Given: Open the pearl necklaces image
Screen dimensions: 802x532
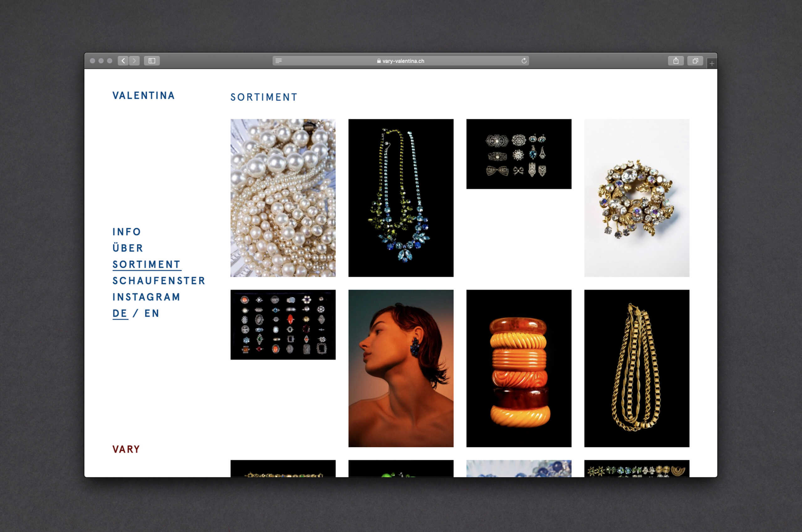Looking at the screenshot, I should click(283, 198).
